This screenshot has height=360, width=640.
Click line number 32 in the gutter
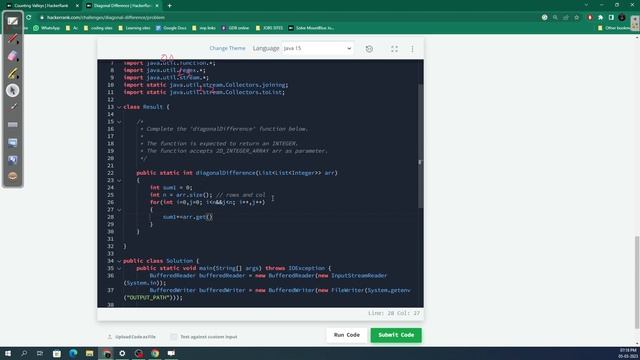tap(111, 247)
